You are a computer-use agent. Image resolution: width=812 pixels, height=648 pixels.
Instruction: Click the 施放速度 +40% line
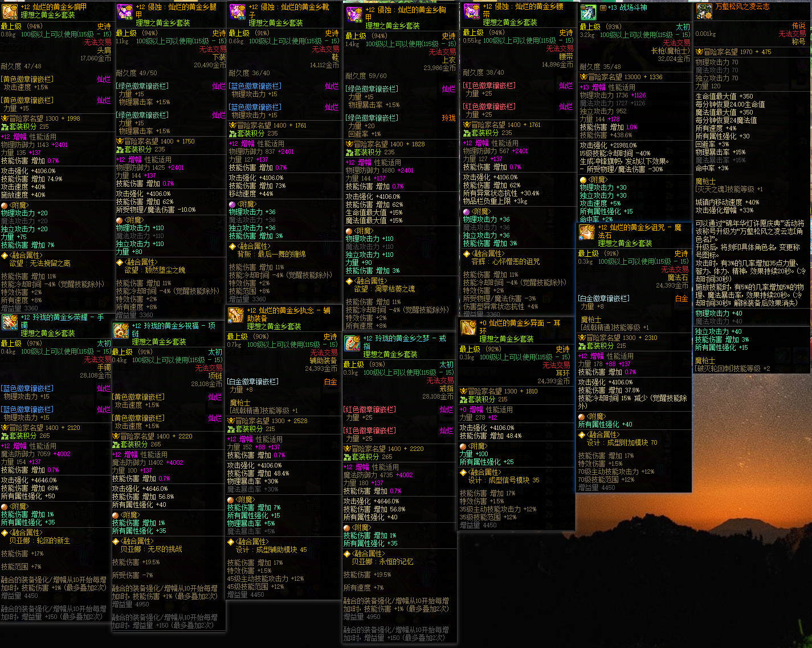click(23, 195)
